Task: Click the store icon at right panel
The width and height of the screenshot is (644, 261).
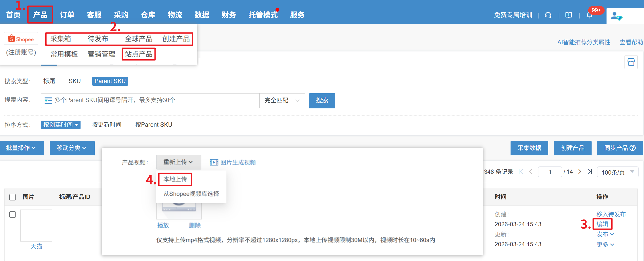Action: (631, 62)
